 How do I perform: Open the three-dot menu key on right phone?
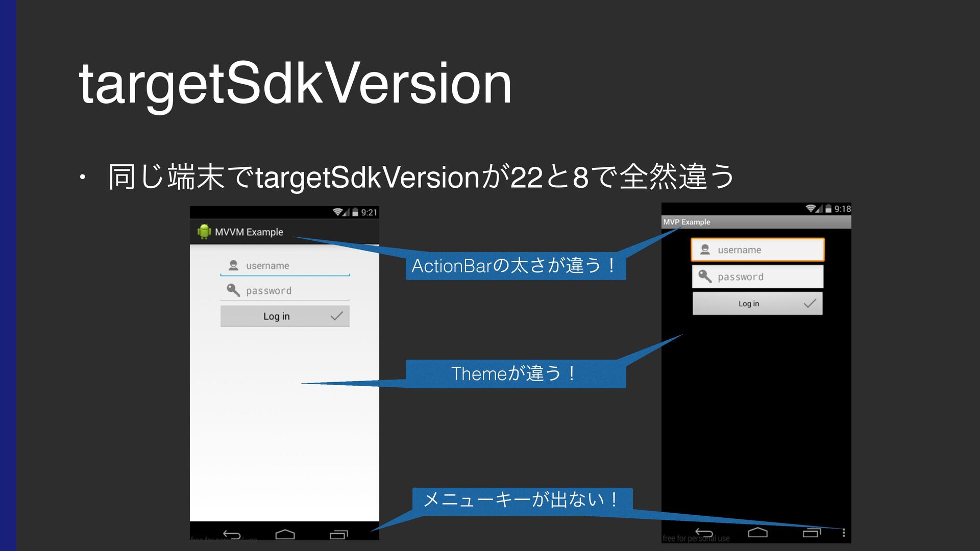(x=844, y=533)
